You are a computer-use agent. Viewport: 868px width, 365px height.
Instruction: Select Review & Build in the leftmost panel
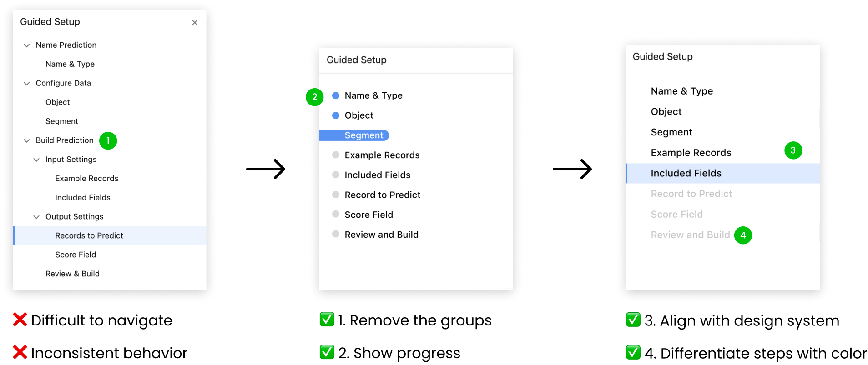point(72,274)
